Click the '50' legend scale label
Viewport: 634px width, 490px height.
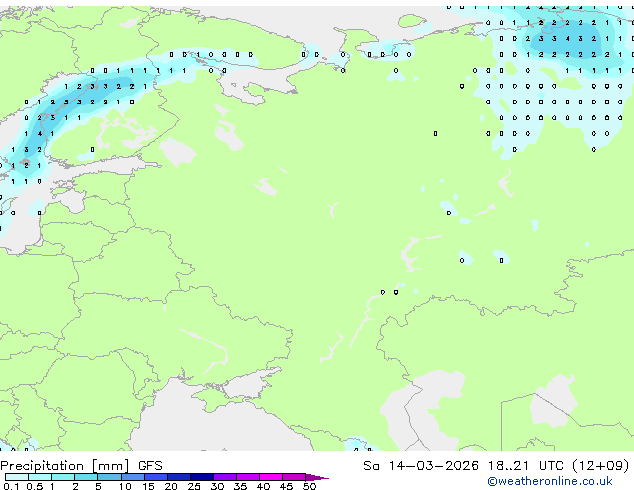pyautogui.click(x=309, y=486)
